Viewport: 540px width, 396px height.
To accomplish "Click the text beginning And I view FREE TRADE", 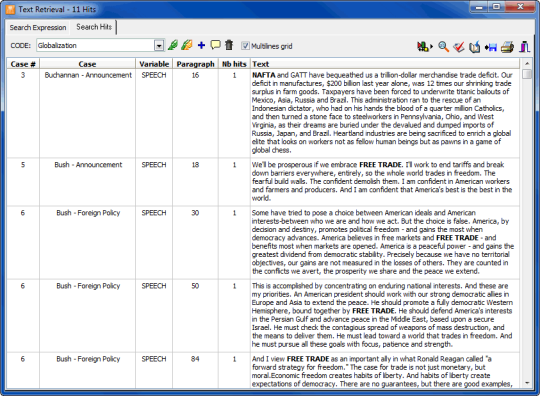I will tap(385, 371).
